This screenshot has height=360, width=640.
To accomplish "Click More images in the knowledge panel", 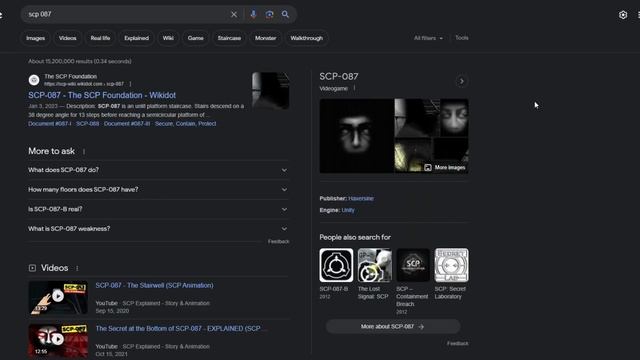I will (x=445, y=167).
